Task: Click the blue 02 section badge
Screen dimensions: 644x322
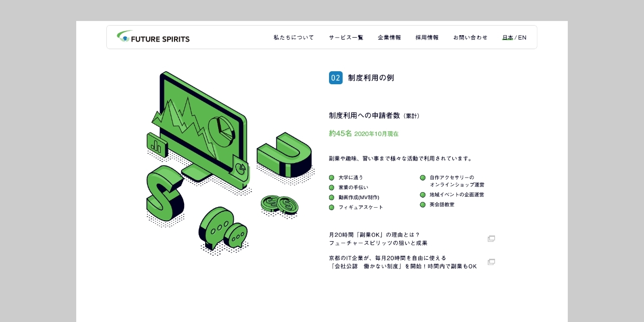Action: (x=336, y=78)
